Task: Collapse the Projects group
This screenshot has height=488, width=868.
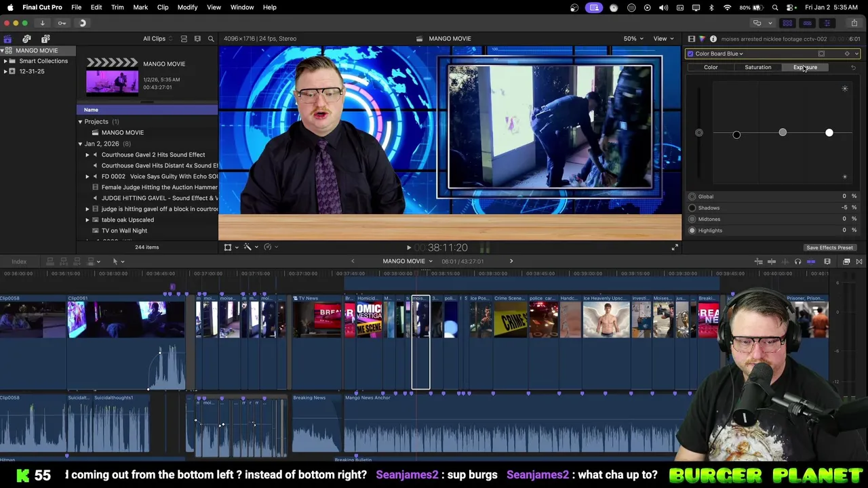Action: pos(80,122)
